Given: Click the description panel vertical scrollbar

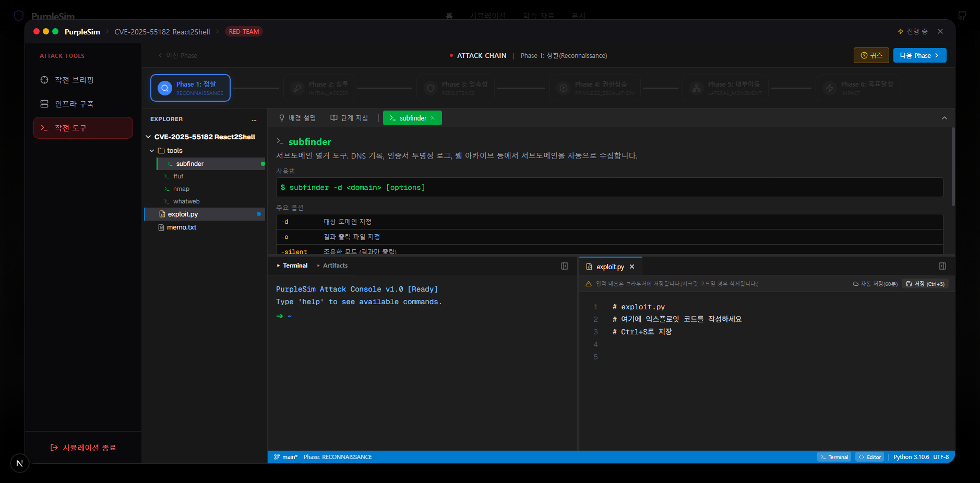Looking at the screenshot, I should [953, 167].
